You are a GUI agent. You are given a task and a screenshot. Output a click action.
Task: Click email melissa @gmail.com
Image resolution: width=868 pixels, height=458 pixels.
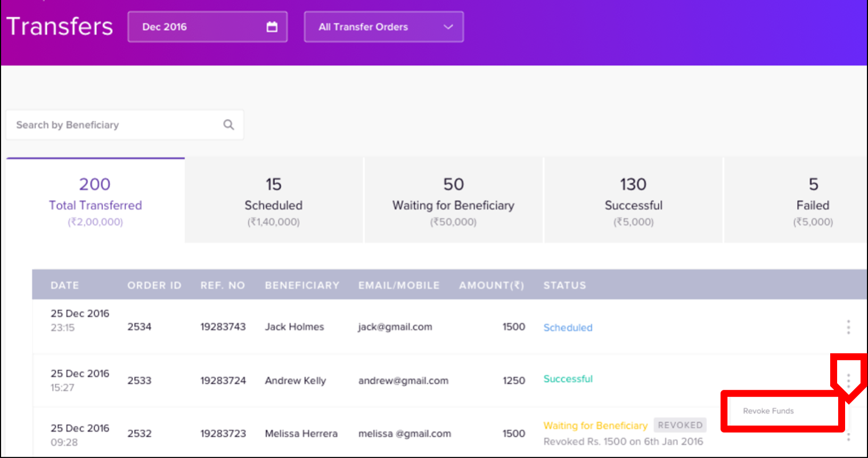coord(405,434)
